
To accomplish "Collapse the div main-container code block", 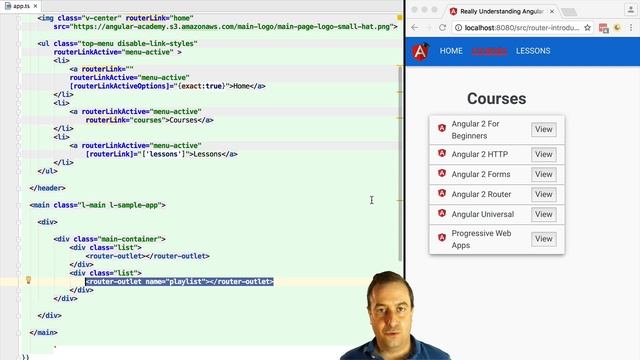I will (x=19, y=239).
